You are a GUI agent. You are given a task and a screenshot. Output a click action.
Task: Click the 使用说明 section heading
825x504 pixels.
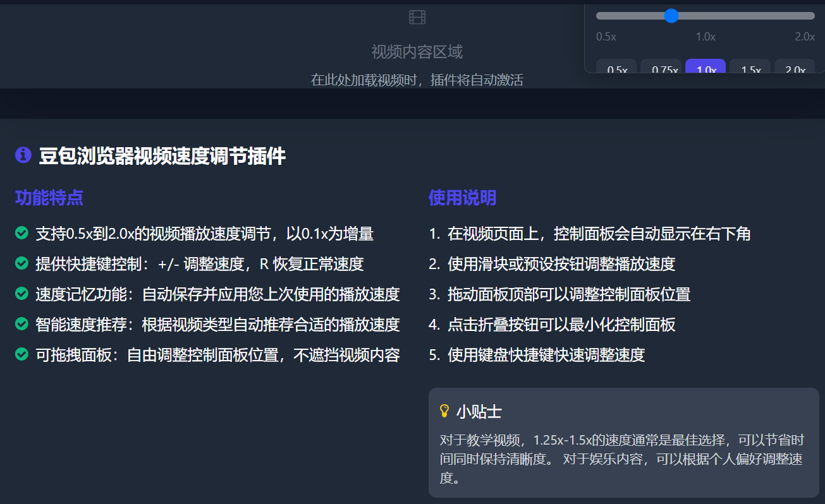coord(462,198)
